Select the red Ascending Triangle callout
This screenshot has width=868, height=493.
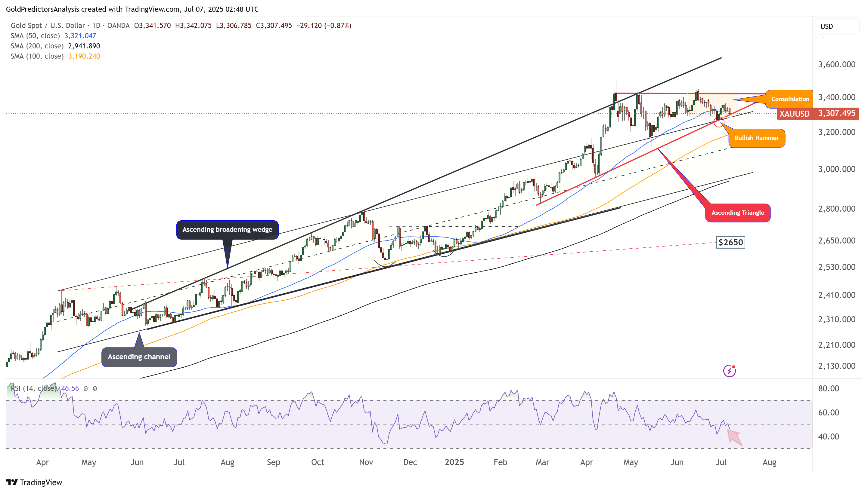coord(737,213)
